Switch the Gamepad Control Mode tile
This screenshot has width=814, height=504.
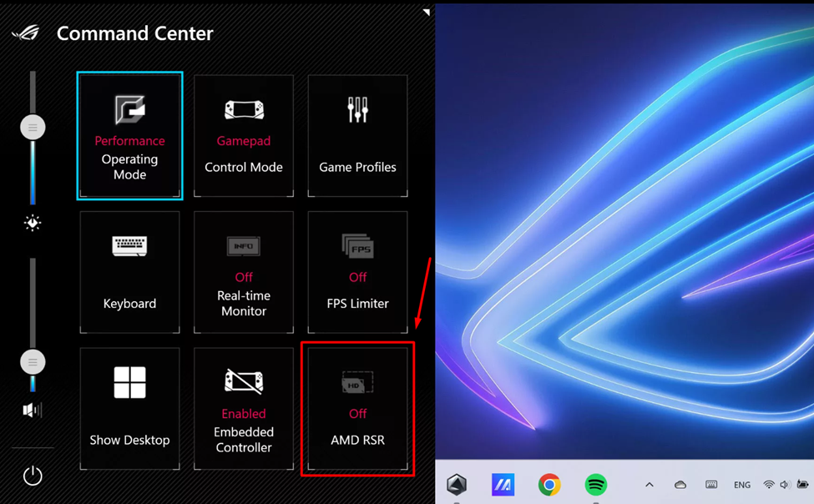pyautogui.click(x=244, y=136)
